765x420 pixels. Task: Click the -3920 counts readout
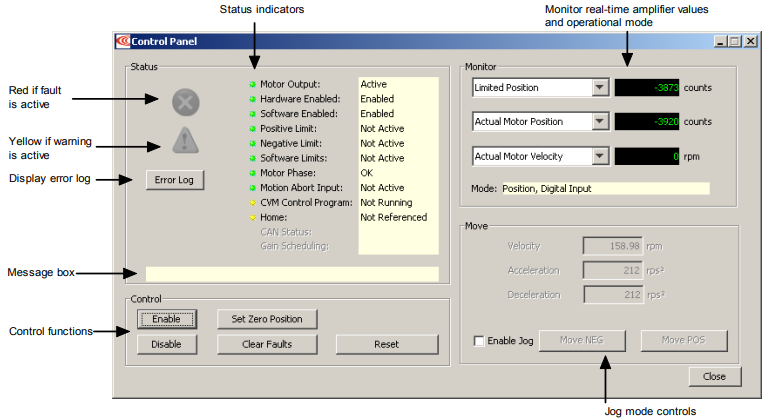tap(647, 121)
